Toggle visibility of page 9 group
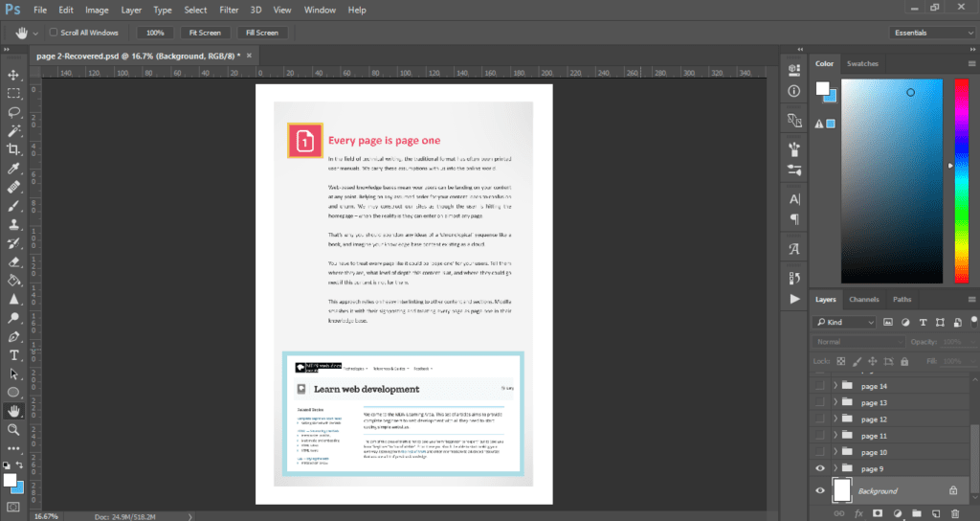980x521 pixels. pyautogui.click(x=818, y=468)
